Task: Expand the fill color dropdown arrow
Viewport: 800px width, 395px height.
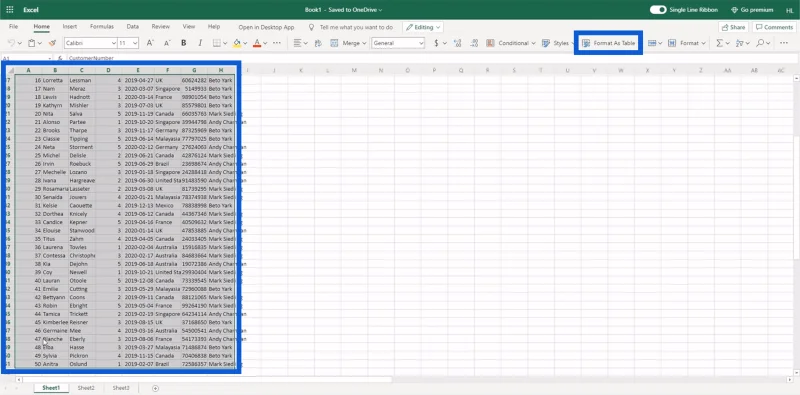Action: coord(245,44)
